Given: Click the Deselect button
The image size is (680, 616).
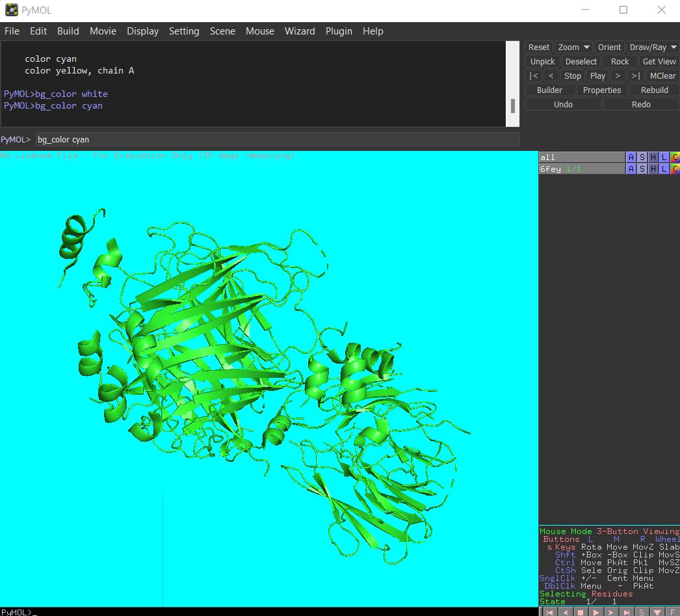Looking at the screenshot, I should pyautogui.click(x=581, y=61).
